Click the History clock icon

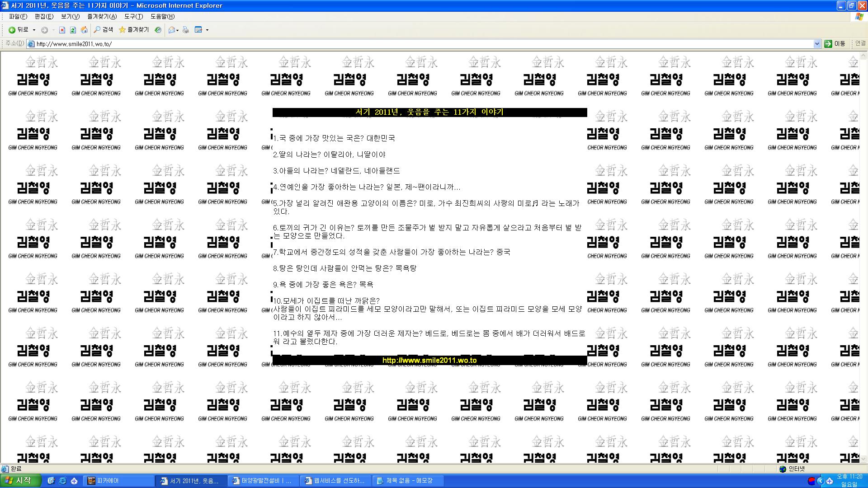click(158, 30)
